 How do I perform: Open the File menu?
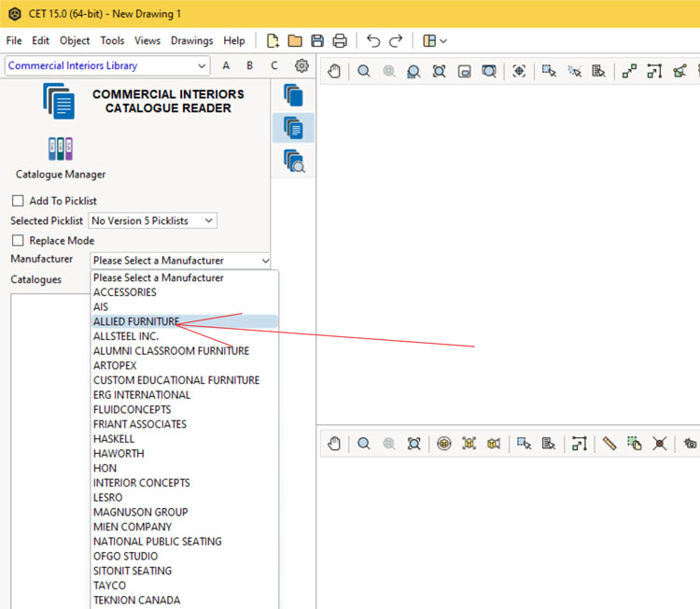(x=14, y=41)
